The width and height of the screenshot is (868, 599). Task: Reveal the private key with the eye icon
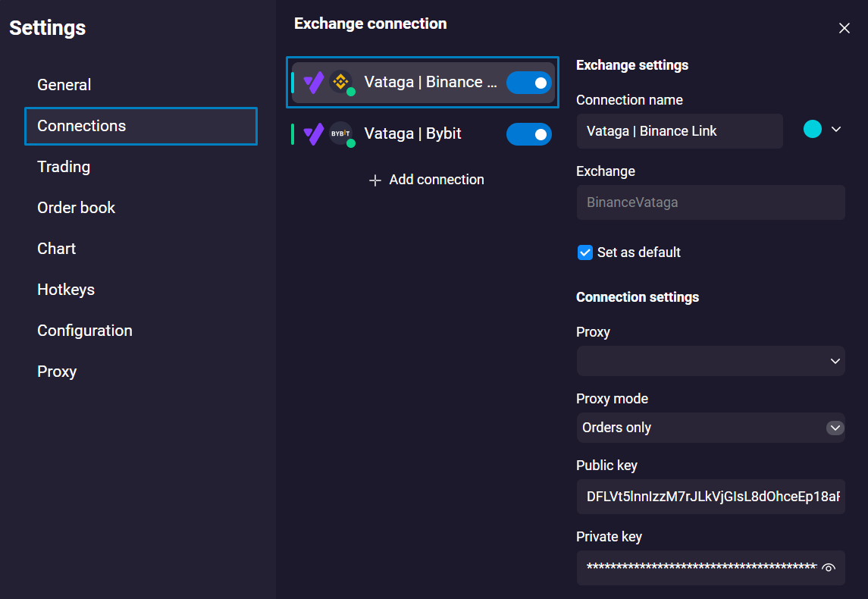pyautogui.click(x=828, y=567)
